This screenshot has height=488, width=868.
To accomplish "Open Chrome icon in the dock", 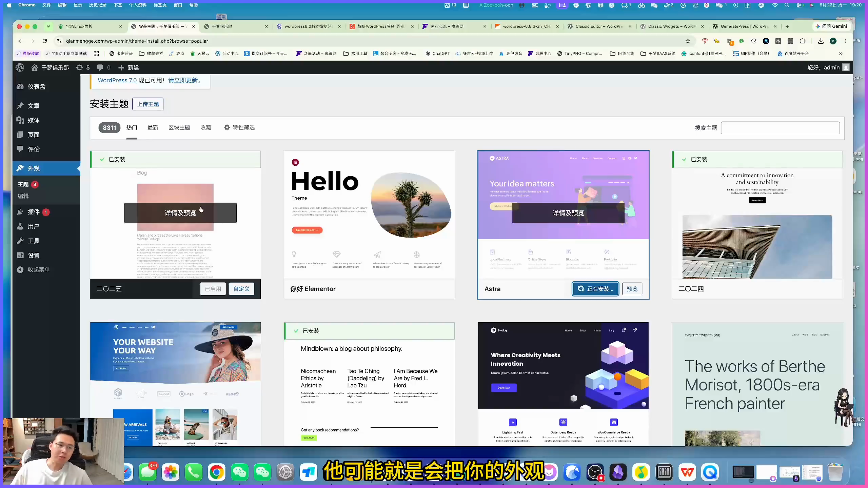I will coord(216,472).
